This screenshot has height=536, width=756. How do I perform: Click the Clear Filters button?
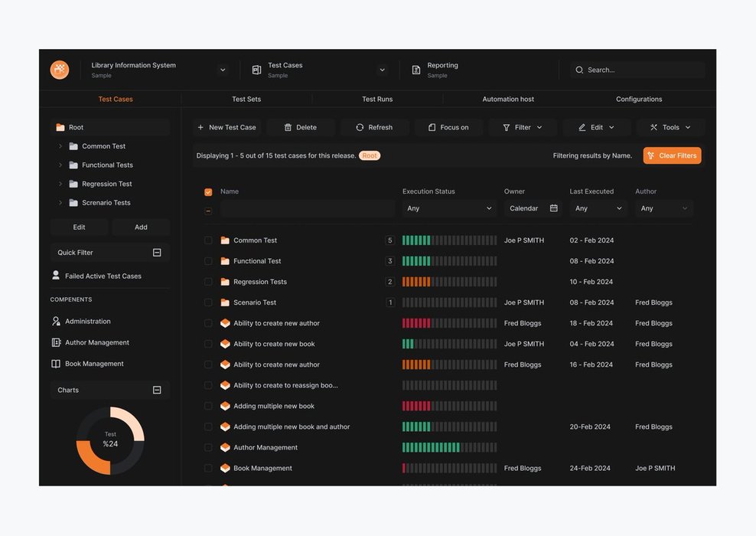(672, 156)
